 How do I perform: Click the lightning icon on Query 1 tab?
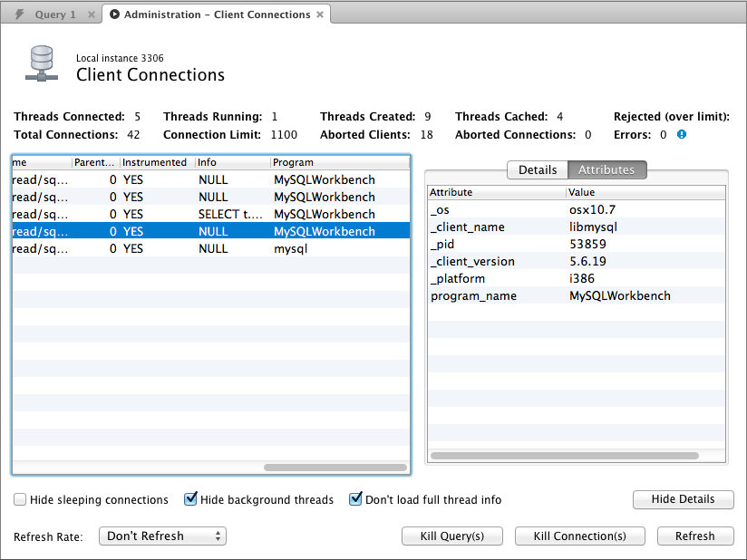point(20,14)
